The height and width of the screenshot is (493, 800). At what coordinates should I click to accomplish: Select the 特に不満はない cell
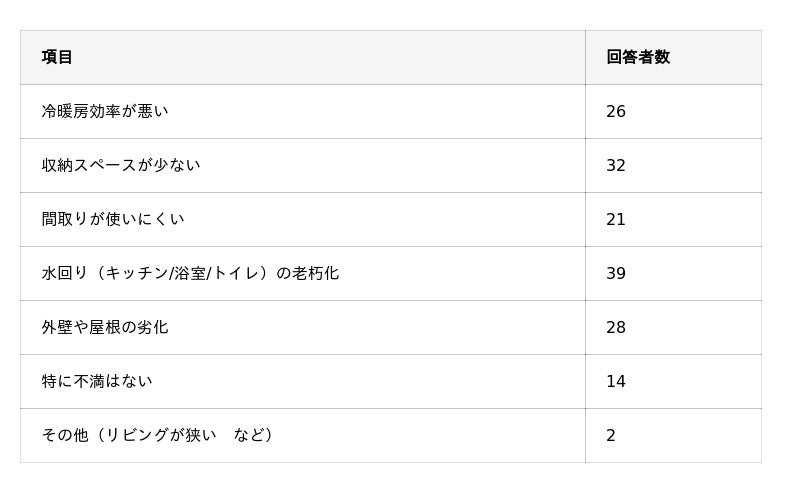click(x=97, y=381)
